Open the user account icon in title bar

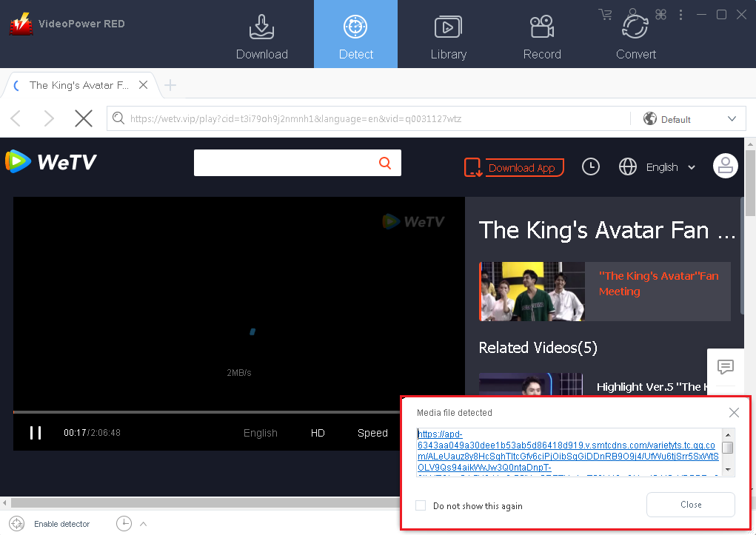[x=632, y=13]
